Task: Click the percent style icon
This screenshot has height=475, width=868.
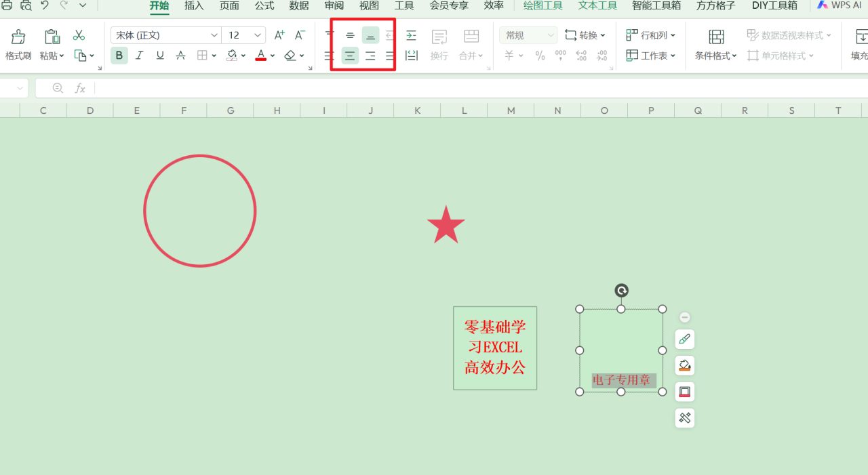Action: [540, 56]
